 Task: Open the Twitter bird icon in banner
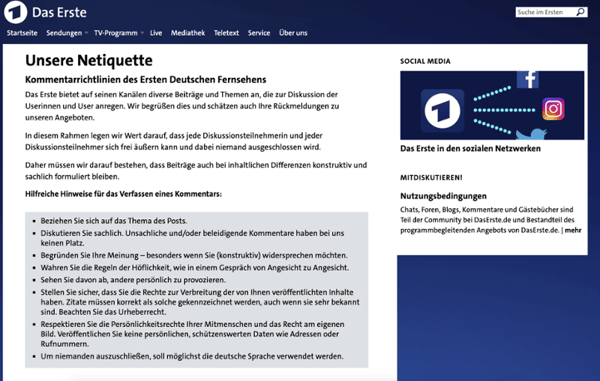(532, 134)
